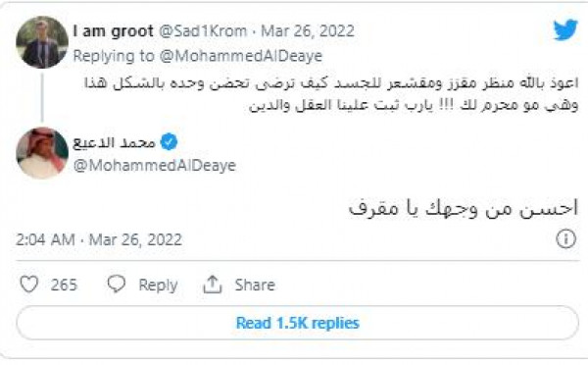Click the 265 likes count
This screenshot has width=588, height=365.
[64, 285]
